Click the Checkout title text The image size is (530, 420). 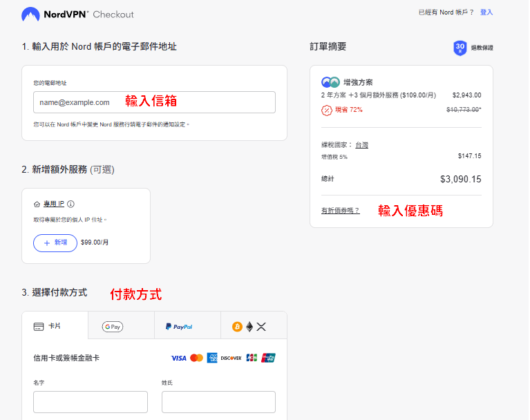coord(113,15)
